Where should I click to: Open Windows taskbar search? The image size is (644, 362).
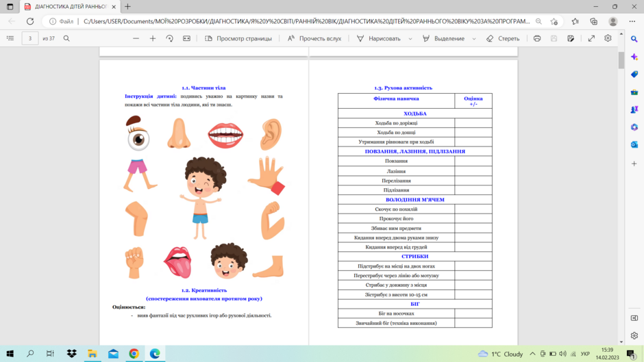point(30,353)
